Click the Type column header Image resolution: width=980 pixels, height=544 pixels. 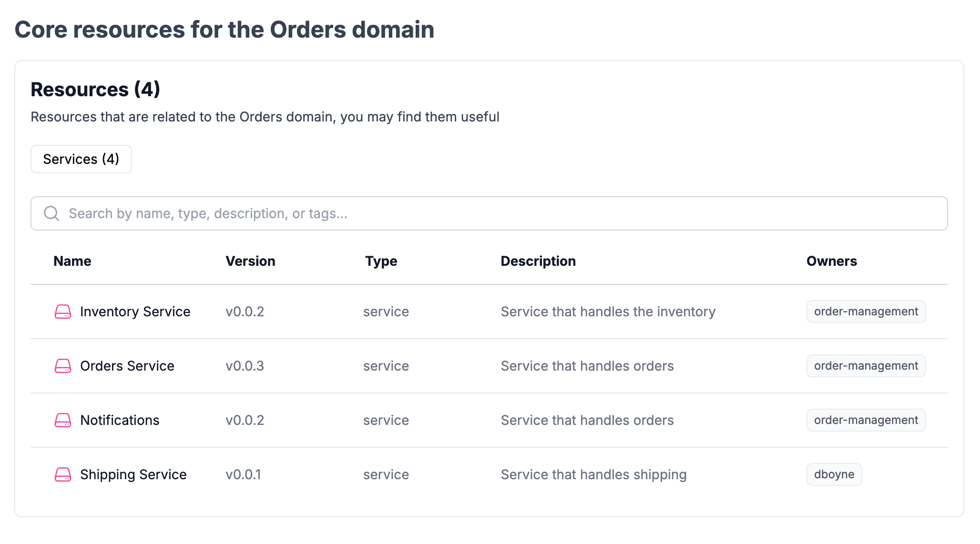pos(381,261)
